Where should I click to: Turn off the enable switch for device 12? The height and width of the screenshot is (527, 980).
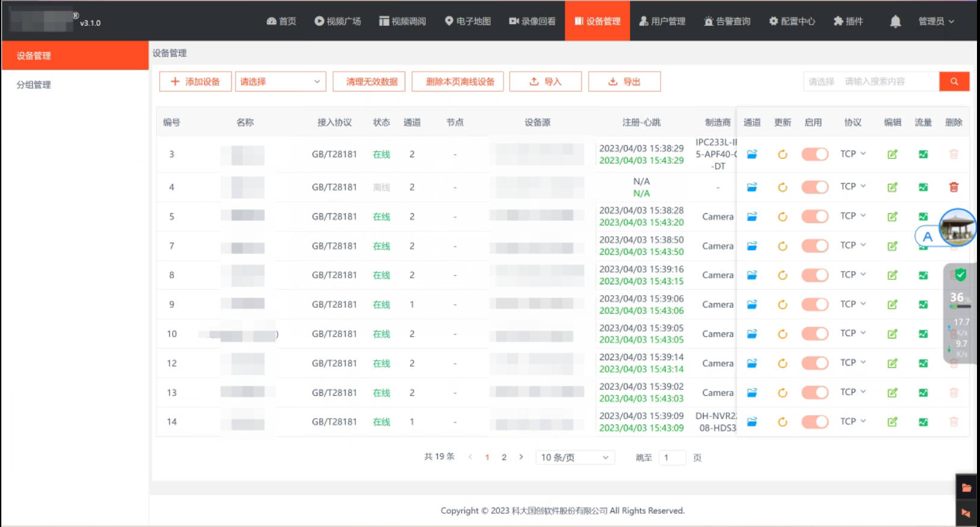(x=814, y=364)
